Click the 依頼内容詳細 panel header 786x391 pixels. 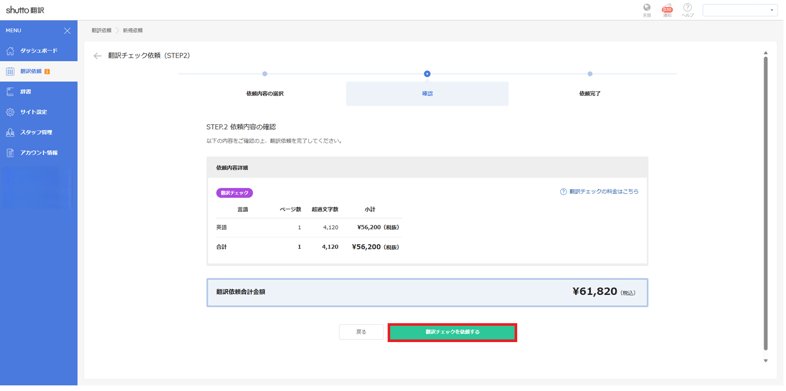click(x=427, y=167)
